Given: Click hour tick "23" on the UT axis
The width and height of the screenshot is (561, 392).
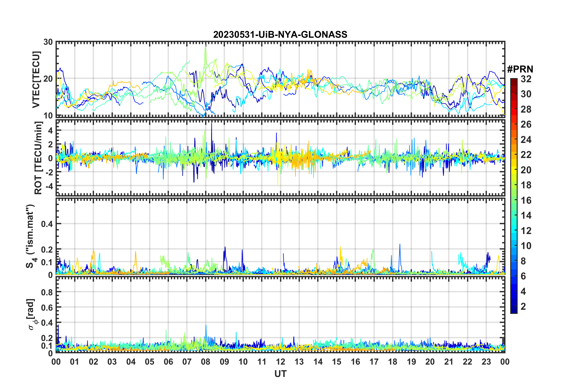Looking at the screenshot, I should pos(486,362).
